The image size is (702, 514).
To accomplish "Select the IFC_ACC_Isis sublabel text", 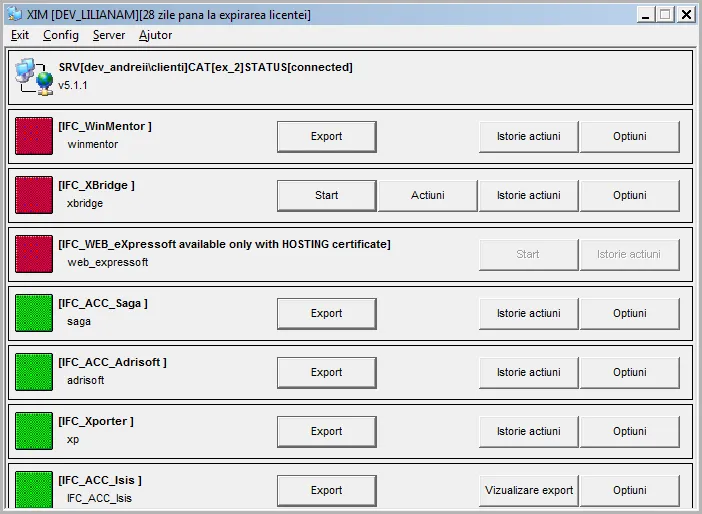I will pyautogui.click(x=99, y=498).
